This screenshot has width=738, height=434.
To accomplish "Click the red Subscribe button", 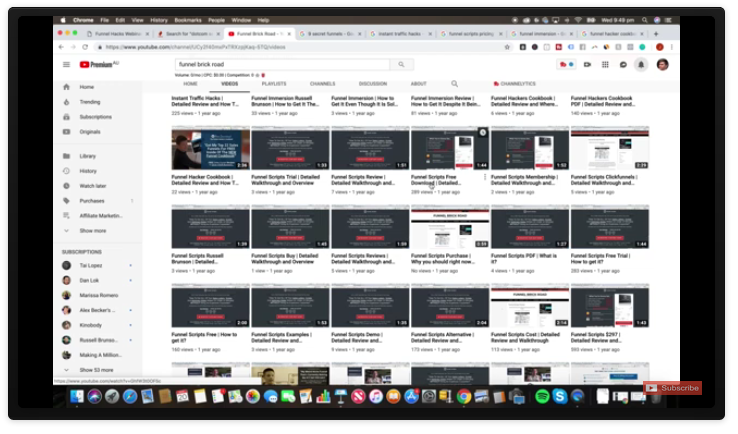I will coord(673,388).
